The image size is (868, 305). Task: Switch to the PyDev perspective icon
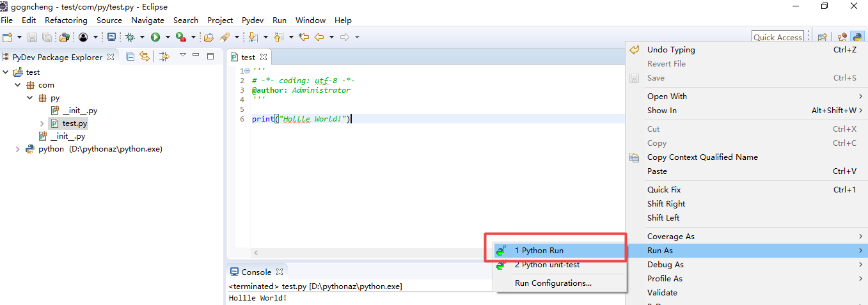pyautogui.click(x=857, y=37)
